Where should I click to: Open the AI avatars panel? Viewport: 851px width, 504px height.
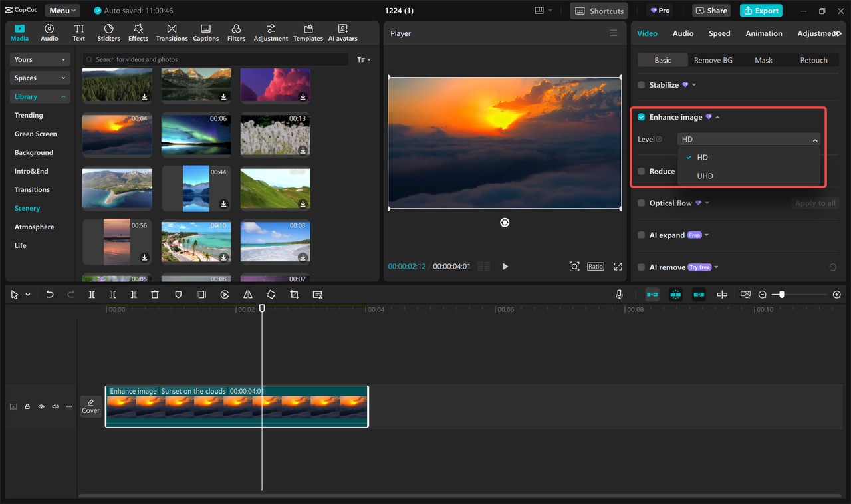point(342,33)
